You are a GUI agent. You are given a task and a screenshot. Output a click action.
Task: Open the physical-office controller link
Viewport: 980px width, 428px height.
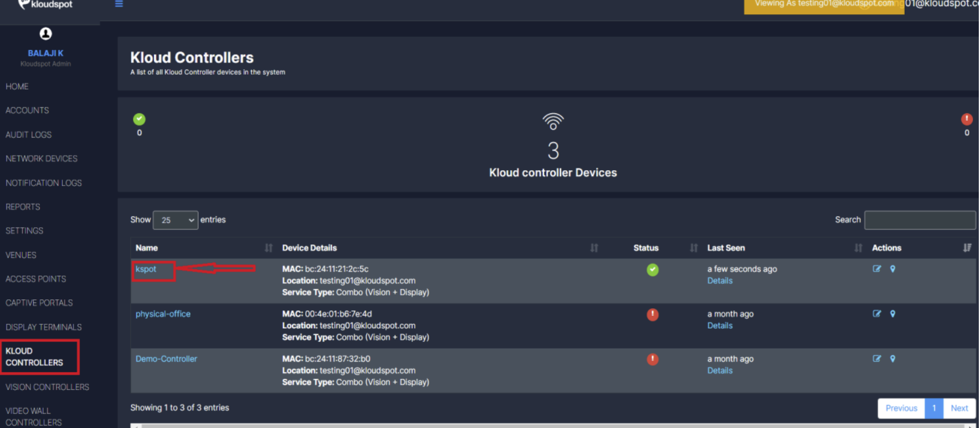pyautogui.click(x=163, y=314)
